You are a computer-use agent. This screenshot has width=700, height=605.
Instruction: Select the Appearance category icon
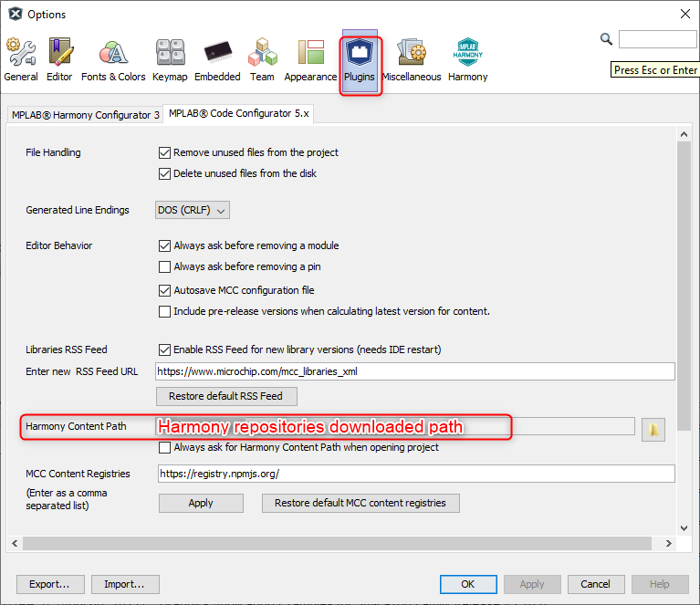click(310, 60)
